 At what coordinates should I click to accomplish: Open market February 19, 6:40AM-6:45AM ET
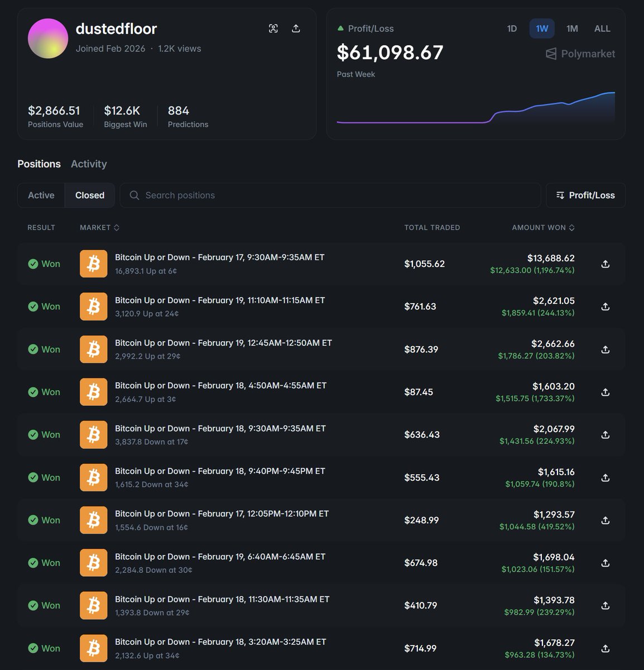(220, 557)
